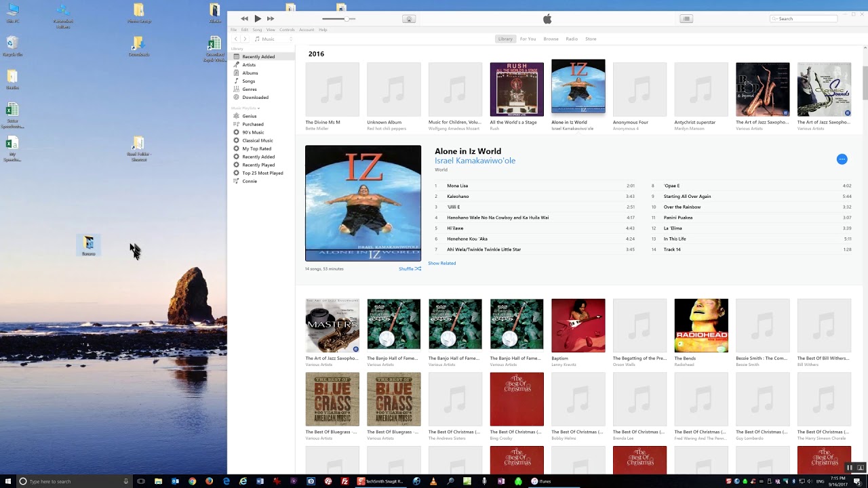
Task: Open the Recently Played playlist
Action: click(x=261, y=165)
